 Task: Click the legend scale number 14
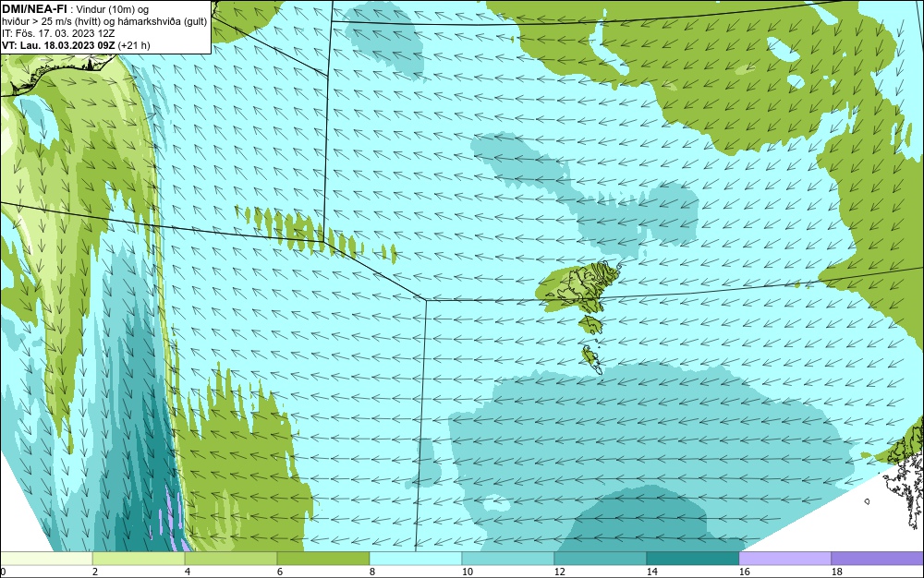click(x=651, y=572)
